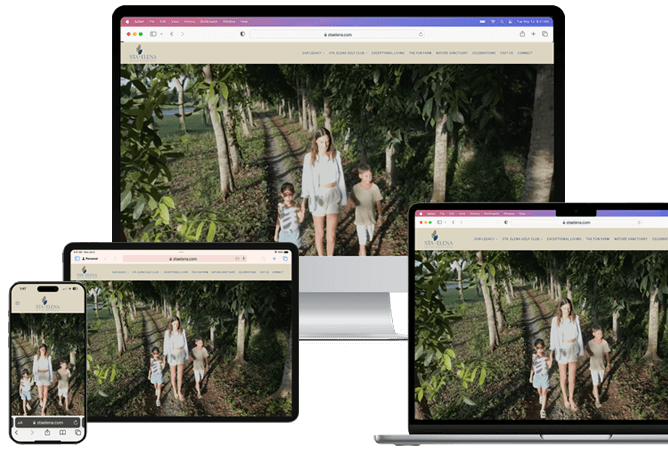Viewport: 668px width, 451px height.
Task: Click the battery icon in the iMac menu bar
Action: coord(483,22)
